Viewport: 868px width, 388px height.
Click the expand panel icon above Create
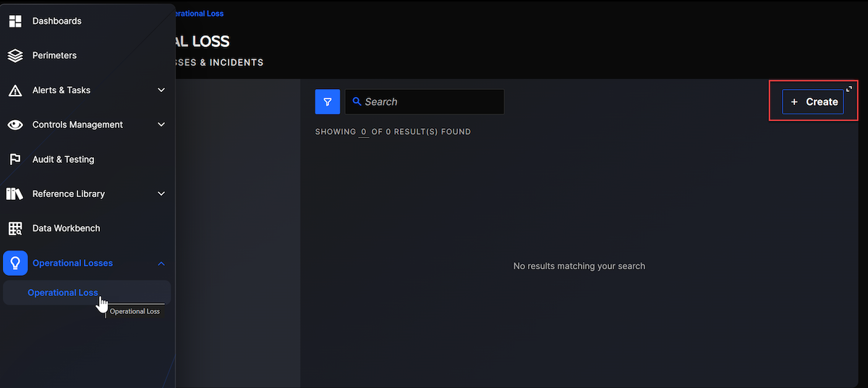tap(849, 89)
